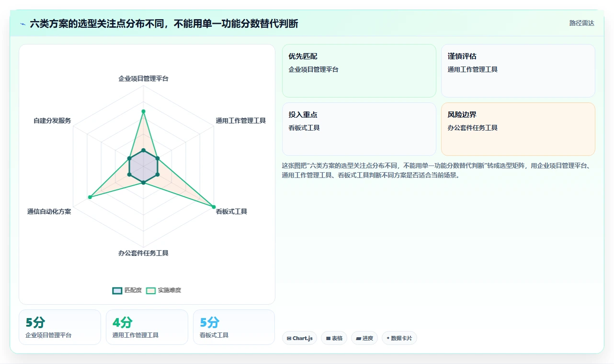
Task: Toggle 实施难度 legend swatch in chart
Action: [151, 290]
